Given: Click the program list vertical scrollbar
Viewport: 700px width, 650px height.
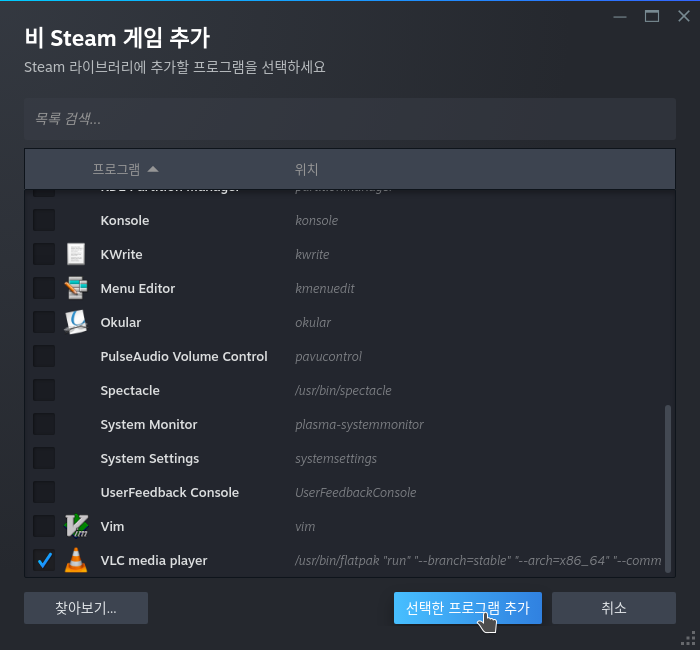Looking at the screenshot, I should tap(667, 488).
